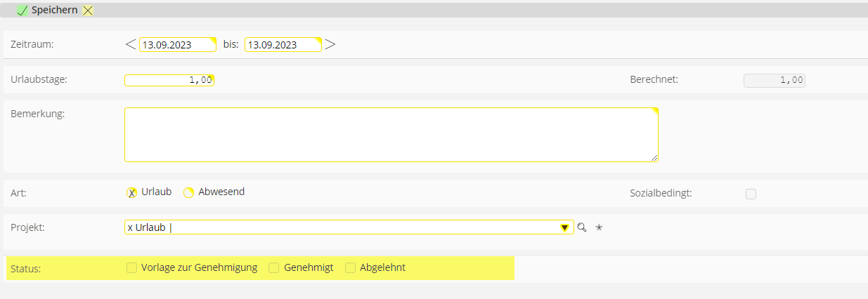
Task: Toggle the Sozialbedingt checkbox
Action: click(x=751, y=194)
